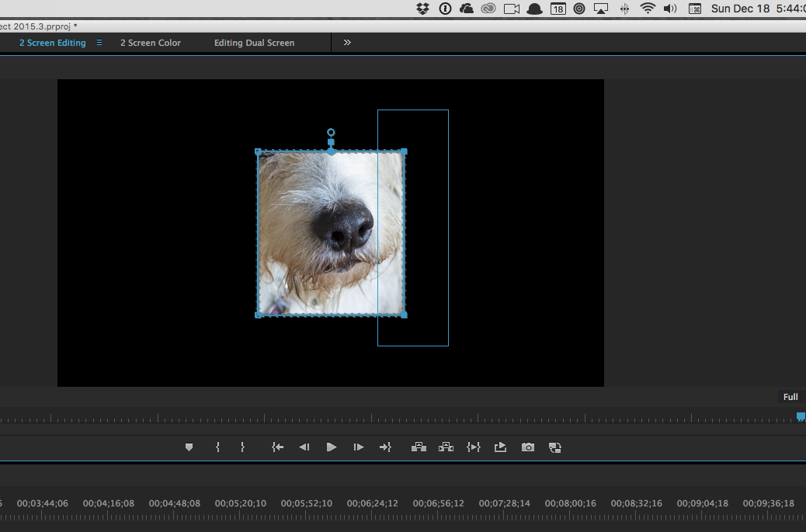Open the Dropbox menu bar icon
Image resolution: width=806 pixels, height=532 pixels.
(x=422, y=9)
